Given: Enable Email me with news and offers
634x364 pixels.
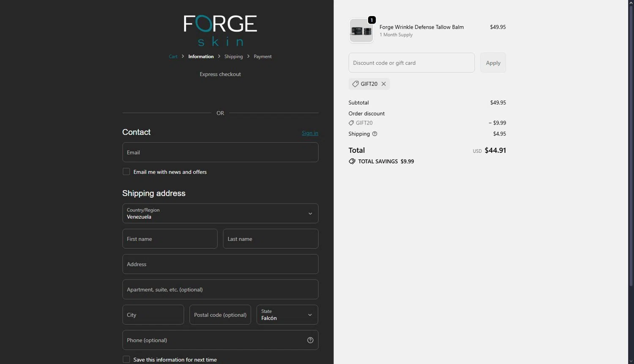Looking at the screenshot, I should [126, 171].
